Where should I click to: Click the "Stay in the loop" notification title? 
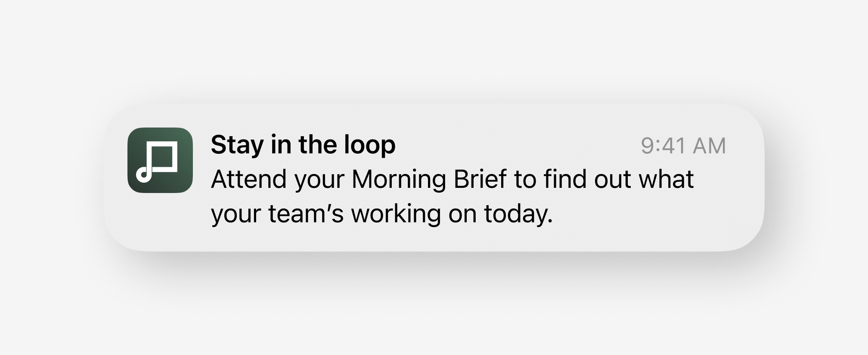click(303, 145)
